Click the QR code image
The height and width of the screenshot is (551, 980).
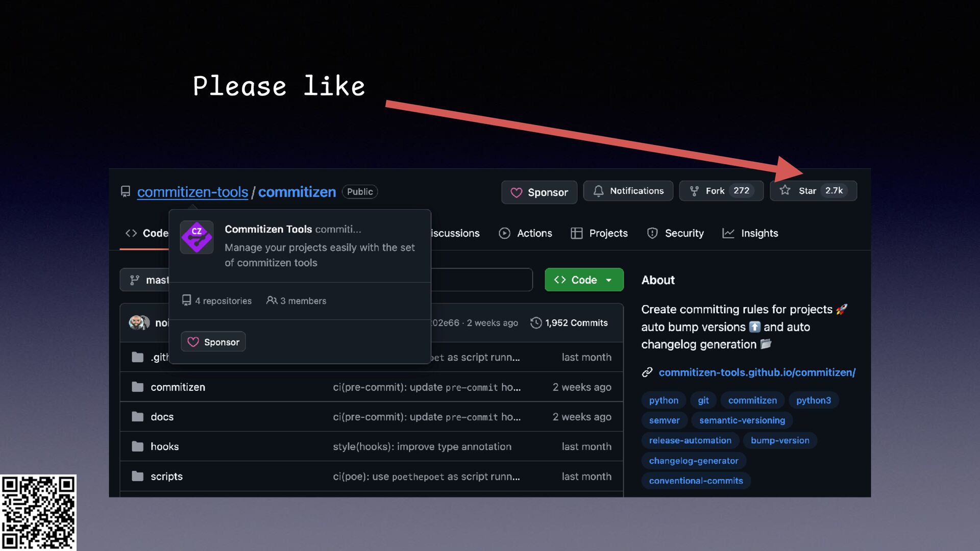(x=38, y=512)
